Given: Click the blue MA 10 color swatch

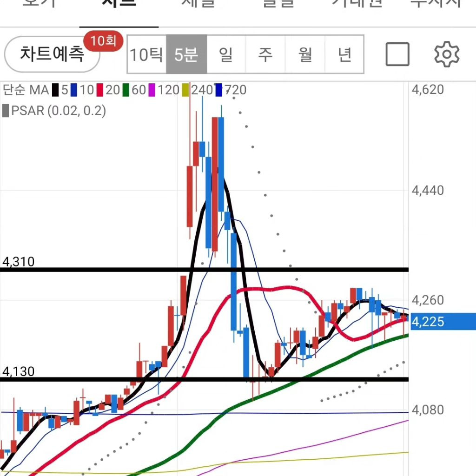Looking at the screenshot, I should tap(74, 90).
